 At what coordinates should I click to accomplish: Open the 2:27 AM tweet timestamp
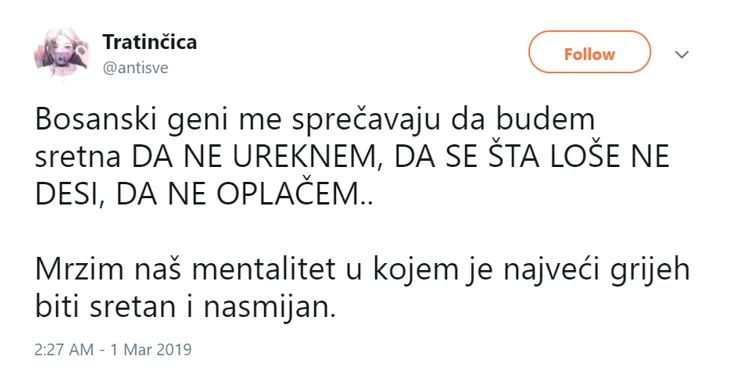click(x=64, y=350)
